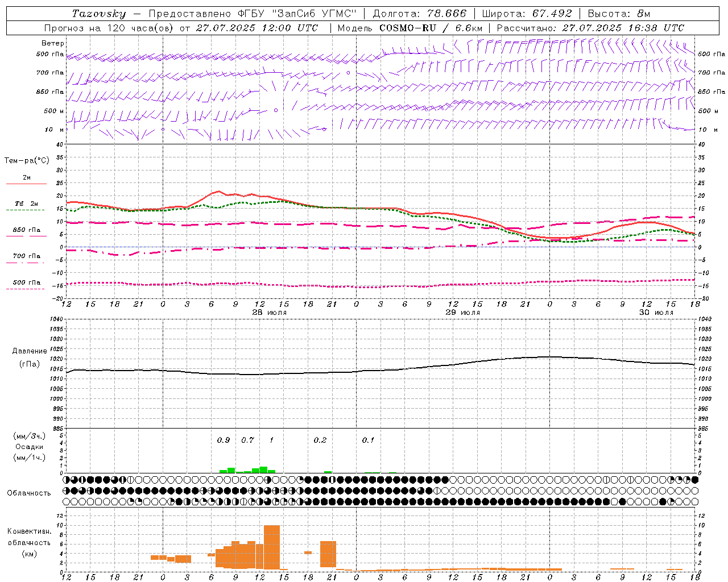The width and height of the screenshot is (728, 582).
Task: Click the "(гПа)" unit under Давление
Action: tap(30, 364)
